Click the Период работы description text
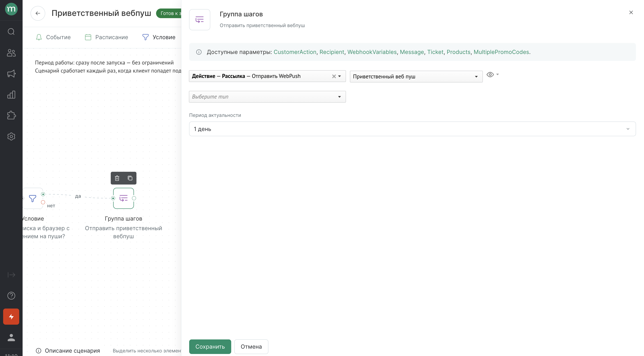The width and height of the screenshot is (644, 356). pos(104,63)
